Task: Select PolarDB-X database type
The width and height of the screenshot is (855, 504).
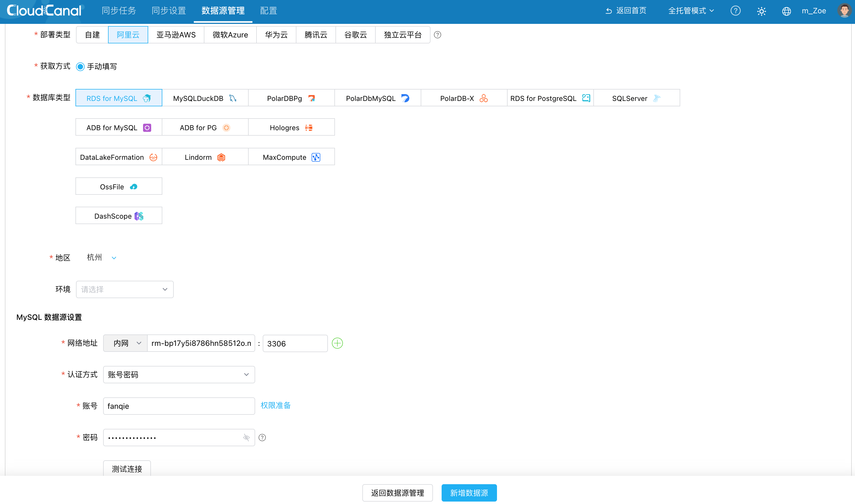Action: 464,98
